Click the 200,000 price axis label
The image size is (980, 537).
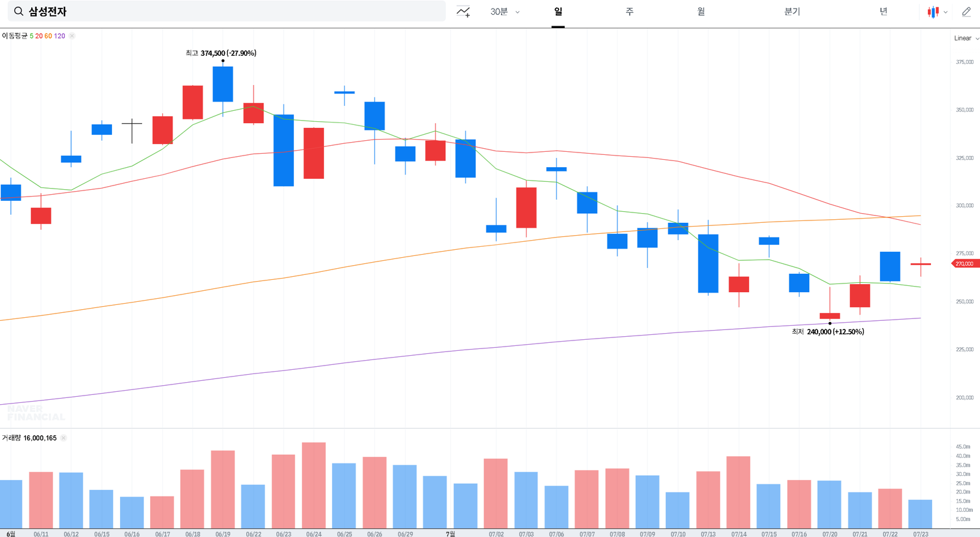[x=965, y=397]
